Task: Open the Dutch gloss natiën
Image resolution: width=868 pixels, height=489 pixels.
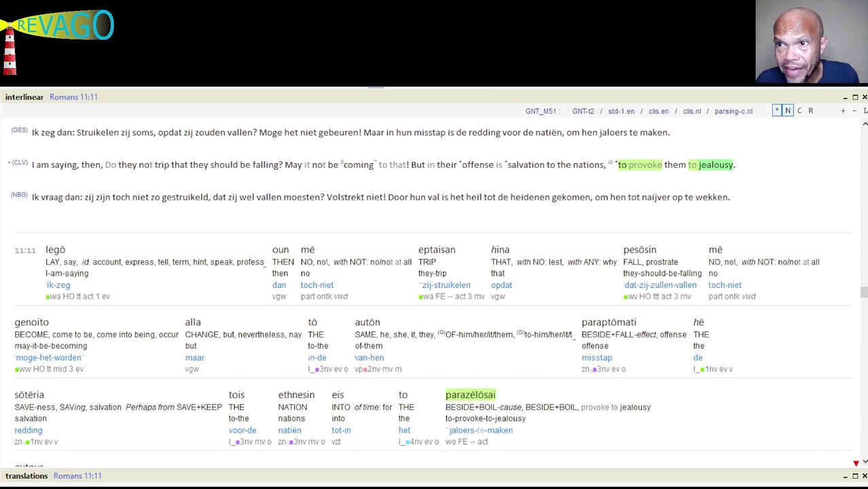Action: [289, 431]
